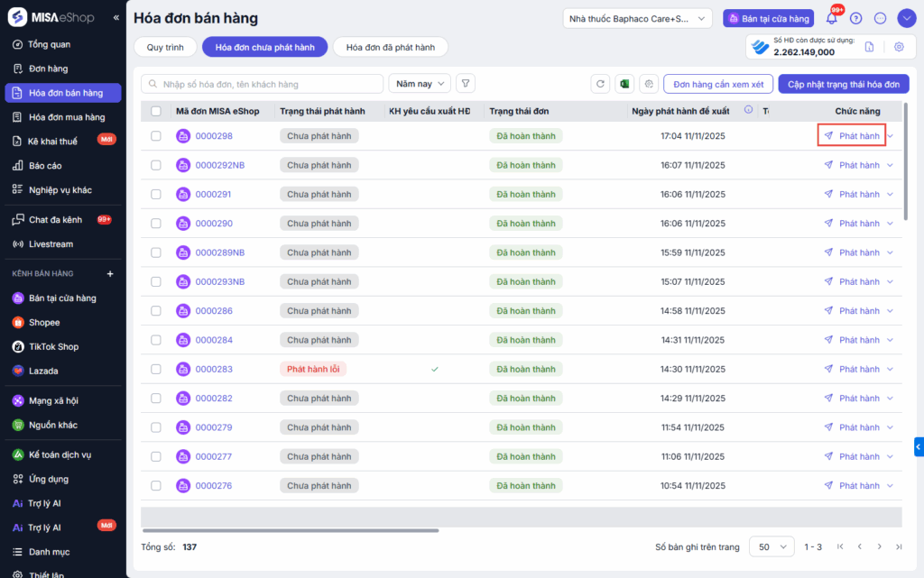Viewport: 924px width, 578px height.
Task: Open table column settings gear icon
Action: coord(648,84)
